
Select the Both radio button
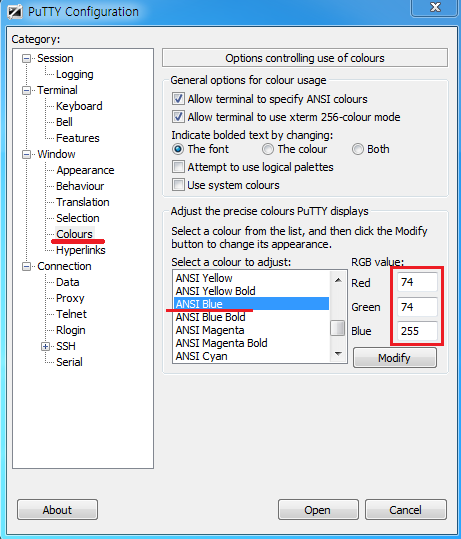point(358,149)
